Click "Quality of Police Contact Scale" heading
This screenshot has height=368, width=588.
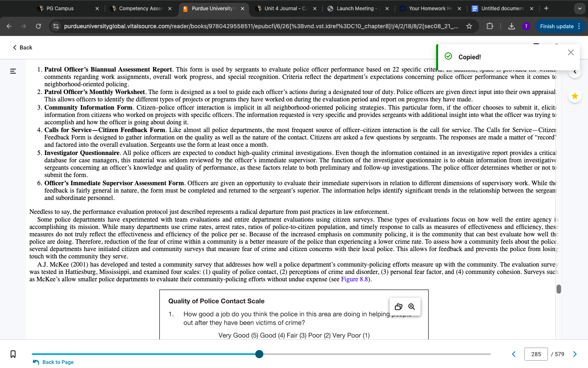point(216,301)
